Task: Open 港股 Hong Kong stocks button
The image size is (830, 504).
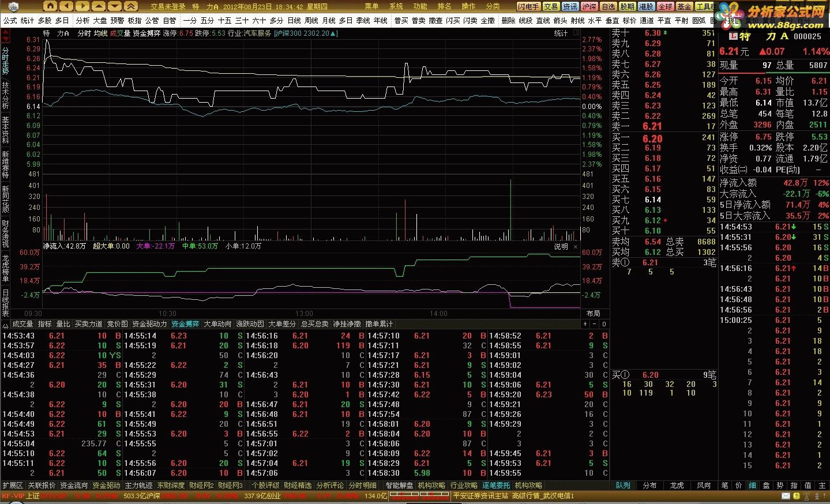Action: (646, 6)
